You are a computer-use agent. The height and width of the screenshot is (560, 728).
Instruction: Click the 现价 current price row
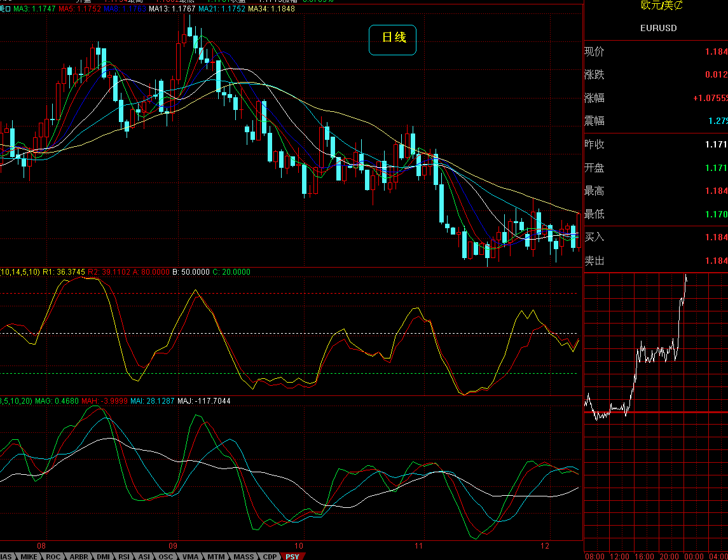(x=655, y=52)
